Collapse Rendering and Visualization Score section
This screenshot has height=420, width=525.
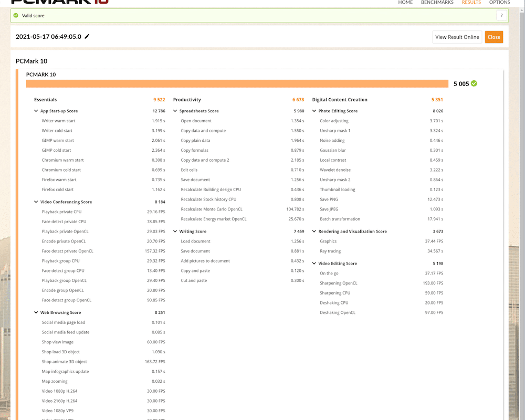pos(314,232)
